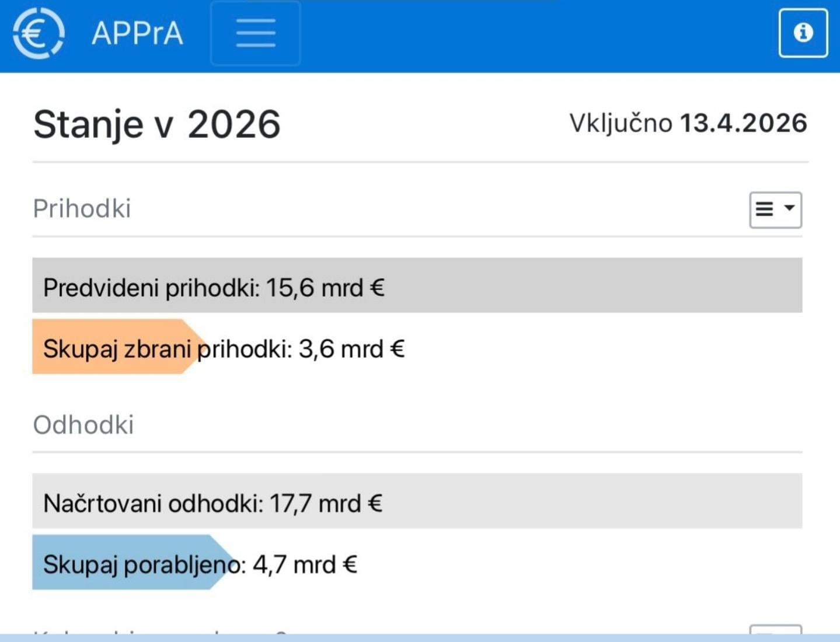Screen dimensions: 840x642
Task: Click the APPrA brand name
Action: coord(138,33)
